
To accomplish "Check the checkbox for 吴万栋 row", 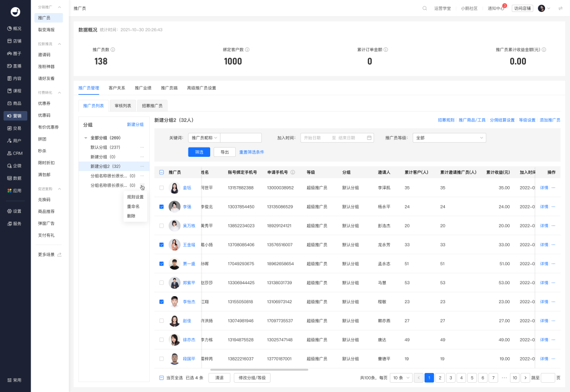I will (x=161, y=226).
